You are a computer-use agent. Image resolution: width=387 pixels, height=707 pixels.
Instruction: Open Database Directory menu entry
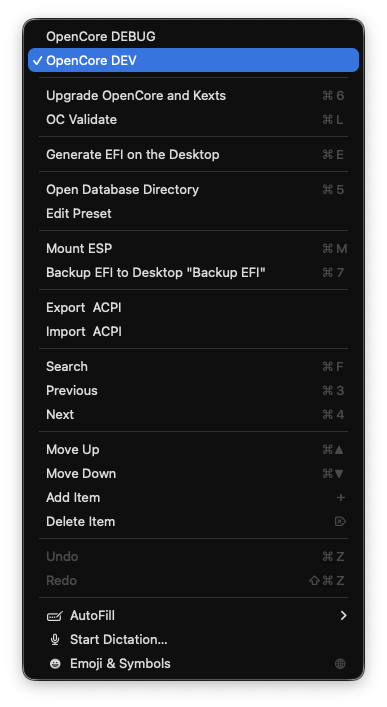[x=194, y=190]
